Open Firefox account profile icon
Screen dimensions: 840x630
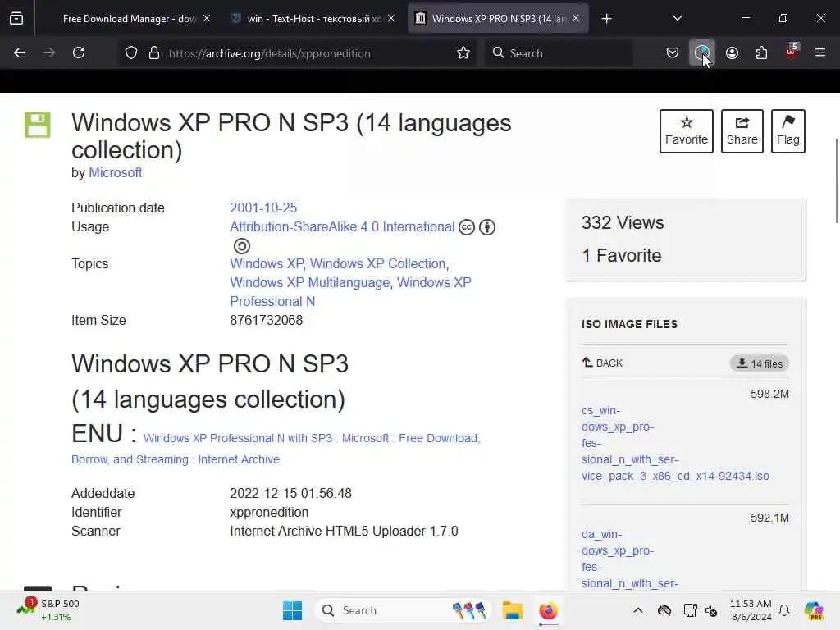[x=732, y=52]
